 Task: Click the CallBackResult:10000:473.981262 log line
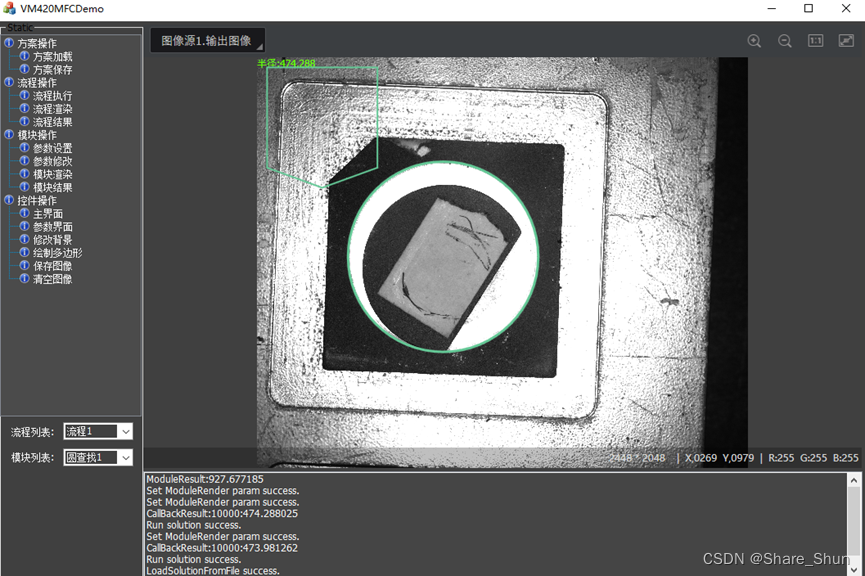222,548
